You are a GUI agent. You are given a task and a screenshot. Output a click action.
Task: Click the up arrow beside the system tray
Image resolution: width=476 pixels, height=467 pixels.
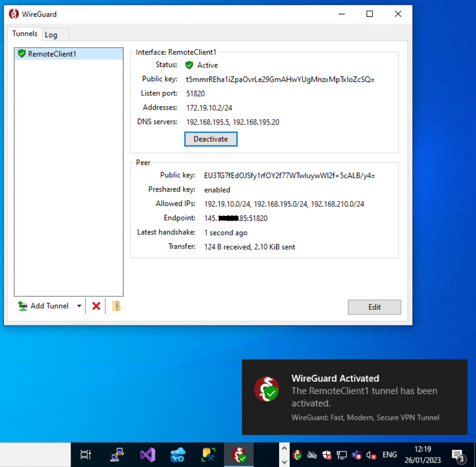(284, 449)
